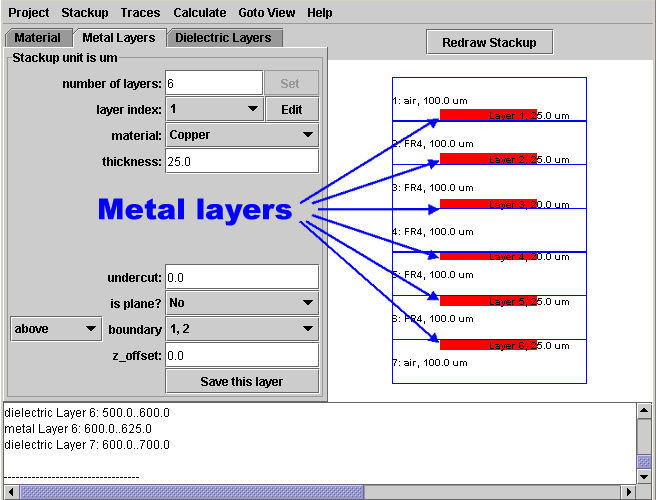The width and height of the screenshot is (656, 500).
Task: Open the material Copper dropdown
Action: point(242,135)
